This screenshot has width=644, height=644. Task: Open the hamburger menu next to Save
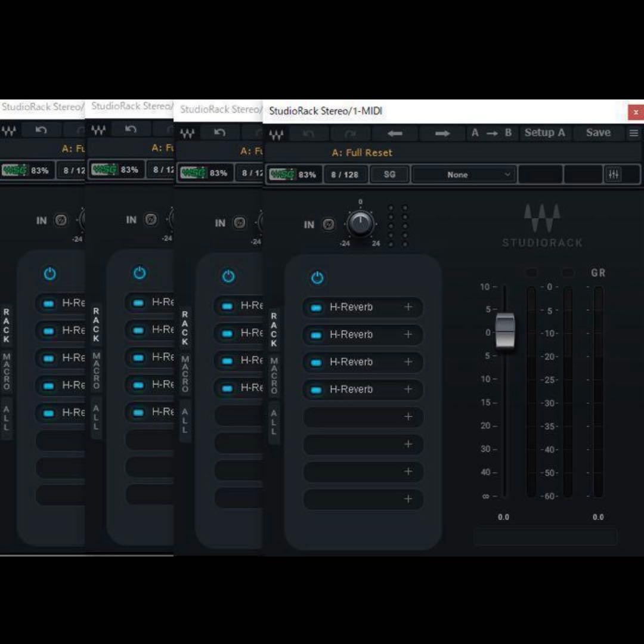tap(633, 134)
